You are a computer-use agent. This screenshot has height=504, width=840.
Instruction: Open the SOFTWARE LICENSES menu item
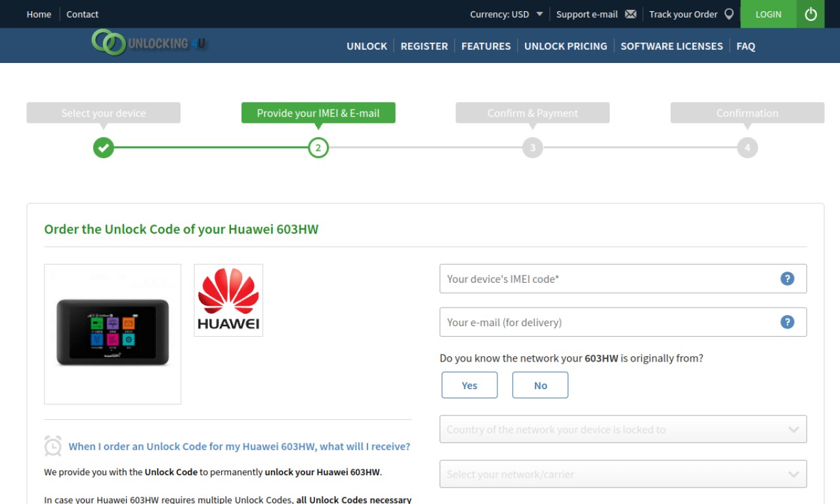tap(672, 46)
